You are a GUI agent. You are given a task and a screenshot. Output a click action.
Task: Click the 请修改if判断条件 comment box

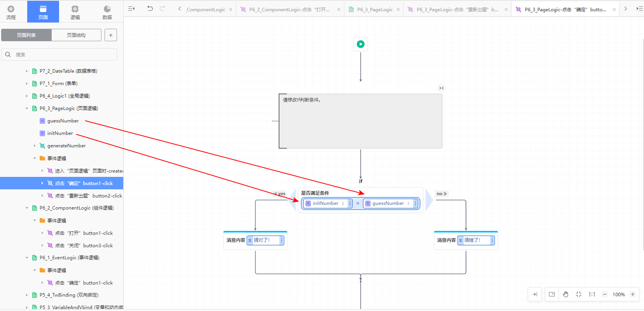pos(361,121)
